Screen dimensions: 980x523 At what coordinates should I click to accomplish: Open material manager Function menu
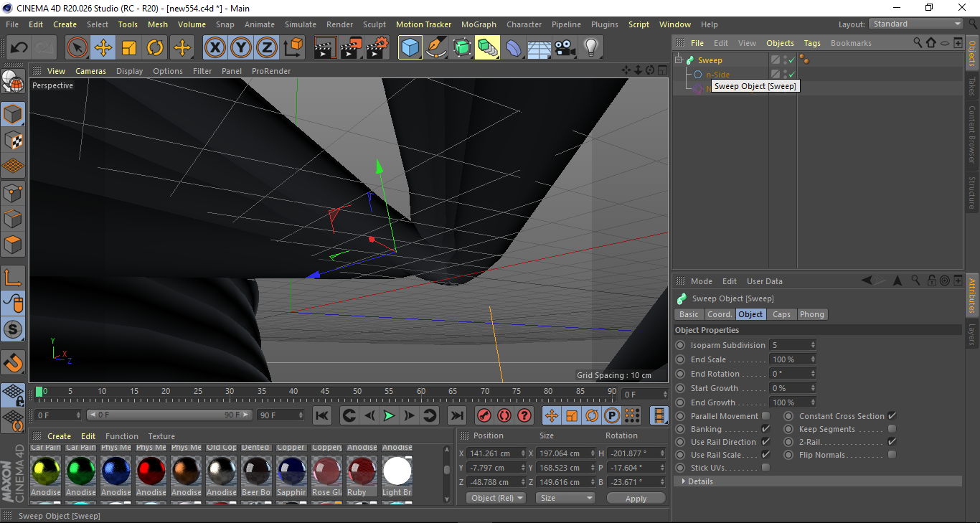(x=122, y=436)
